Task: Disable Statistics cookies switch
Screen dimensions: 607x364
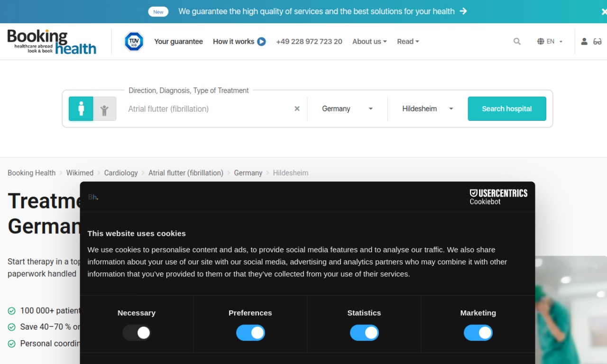Action: click(364, 333)
